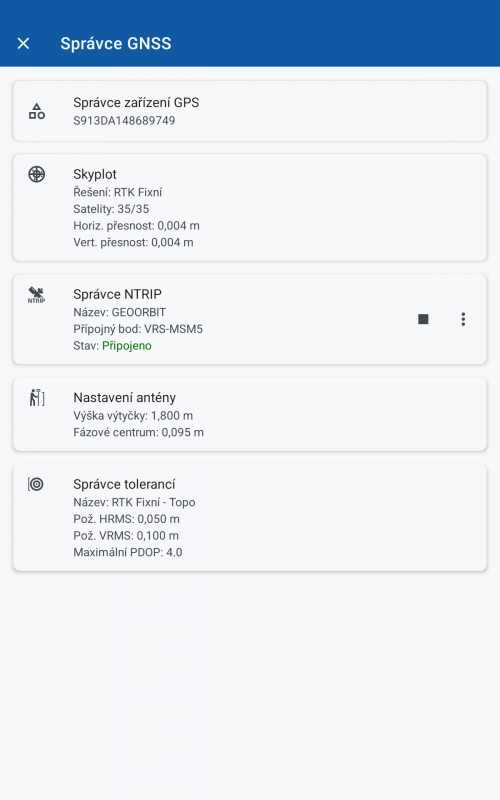Tap the GPS device manager shapes icon
This screenshot has height=800, width=500.
(37, 111)
